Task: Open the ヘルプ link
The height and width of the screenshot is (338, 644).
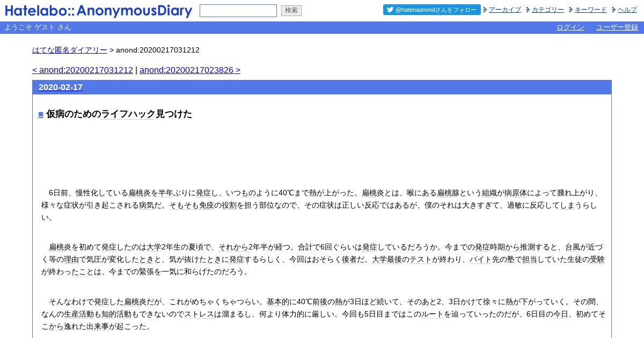Action: click(627, 10)
